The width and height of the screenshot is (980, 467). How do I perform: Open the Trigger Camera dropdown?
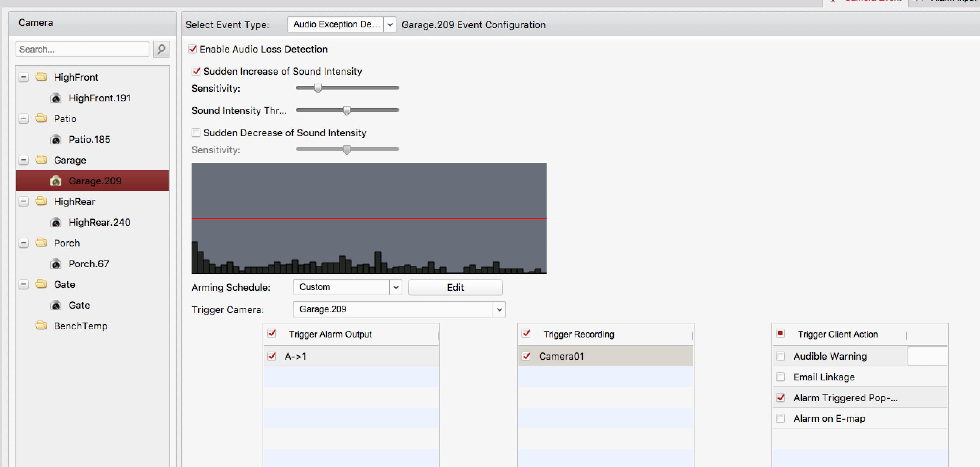[499, 309]
